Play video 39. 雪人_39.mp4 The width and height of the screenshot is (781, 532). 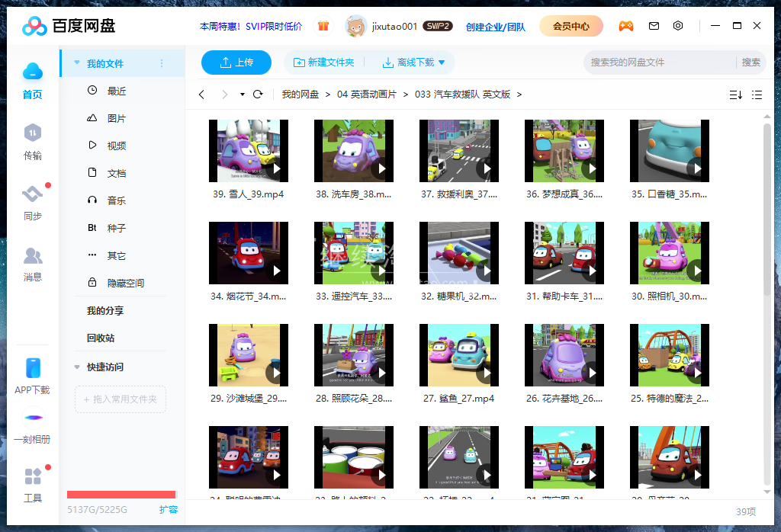pyautogui.click(x=276, y=168)
